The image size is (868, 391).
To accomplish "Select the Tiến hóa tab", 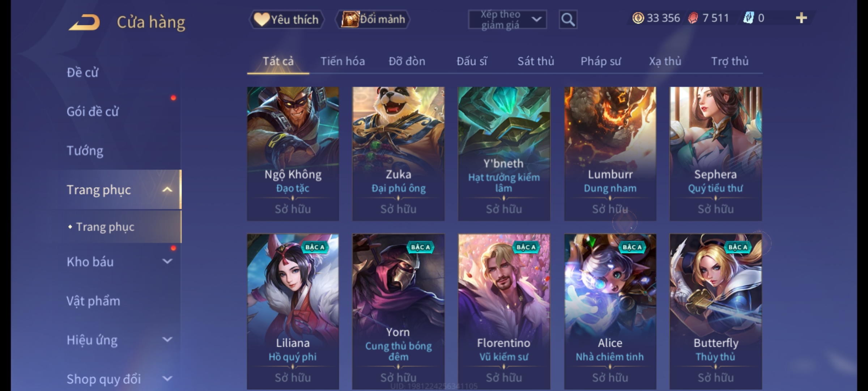I will click(342, 61).
